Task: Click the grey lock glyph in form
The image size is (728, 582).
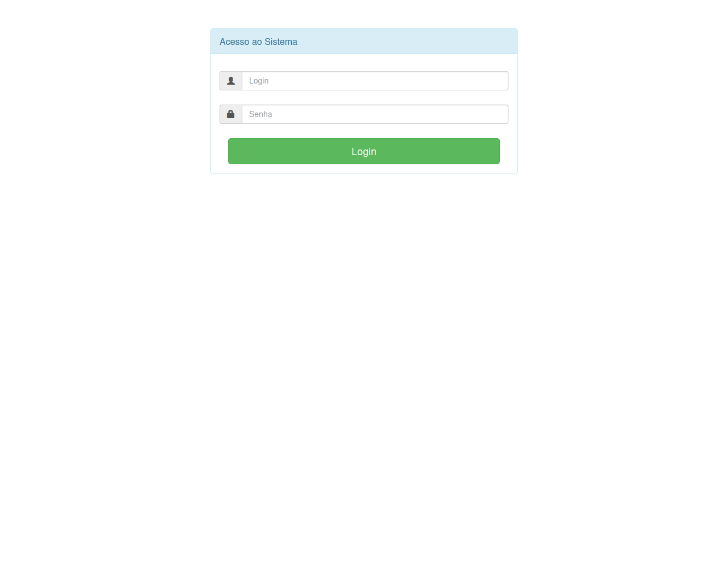Action: (231, 114)
